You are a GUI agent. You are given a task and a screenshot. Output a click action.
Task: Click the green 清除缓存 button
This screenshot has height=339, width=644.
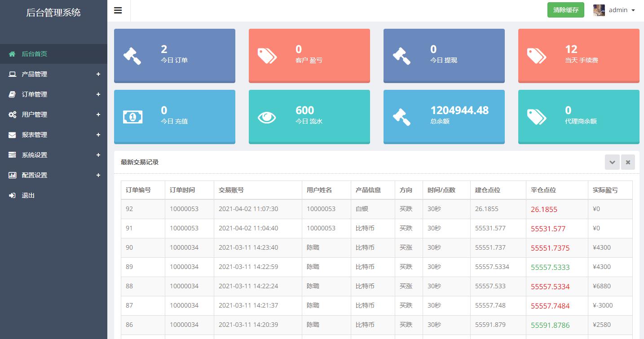[565, 10]
